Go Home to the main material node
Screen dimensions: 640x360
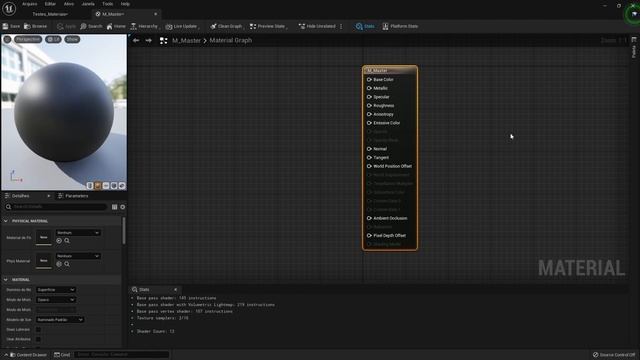click(x=116, y=26)
